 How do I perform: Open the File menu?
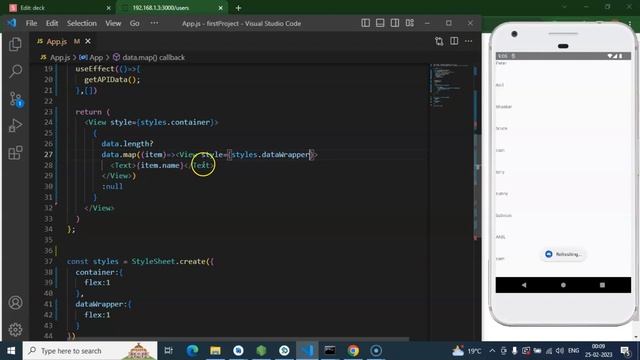point(31,23)
